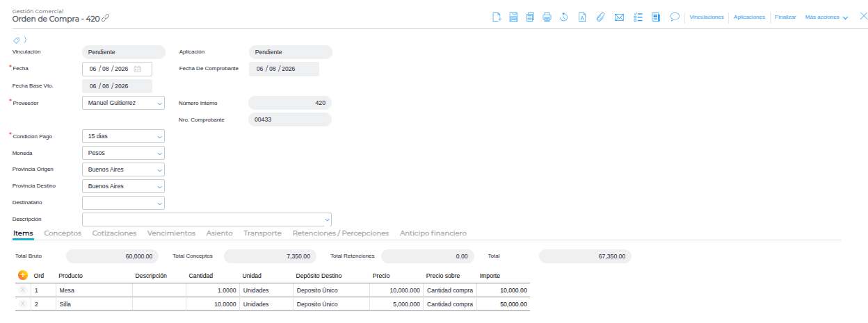Click Vinculación status field Pendiente
868x323 pixels.
[124, 52]
